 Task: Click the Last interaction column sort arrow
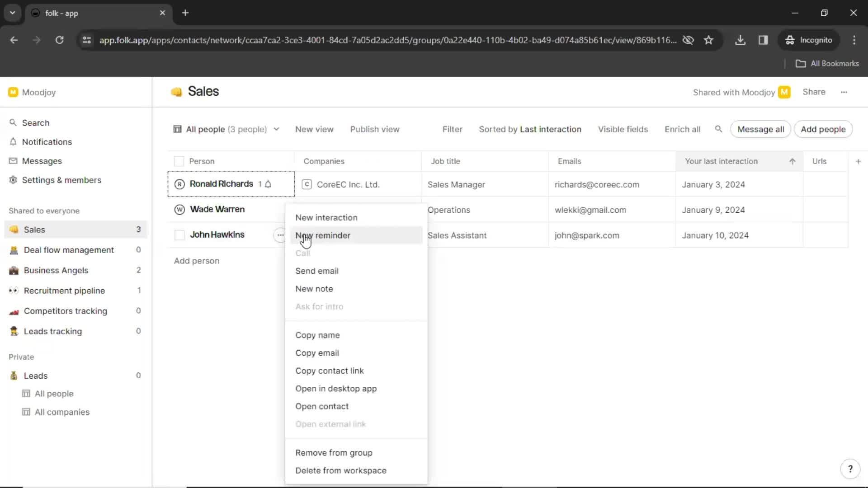pyautogui.click(x=793, y=161)
